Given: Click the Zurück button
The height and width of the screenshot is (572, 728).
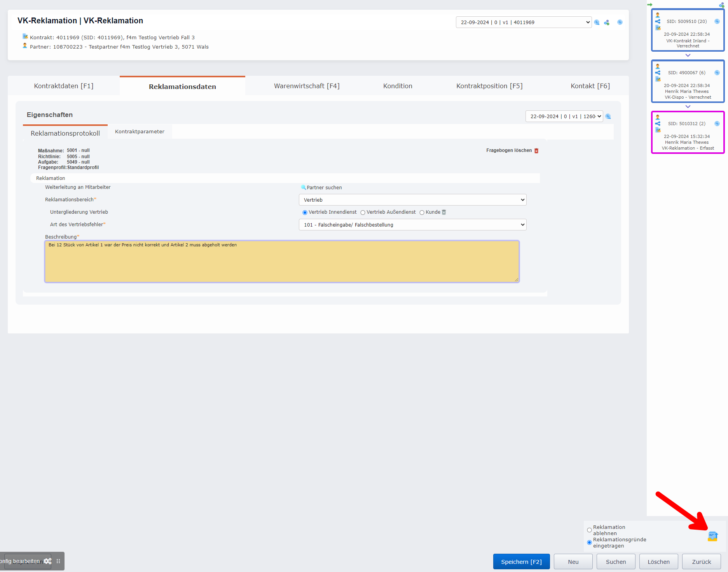Looking at the screenshot, I should pos(701,562).
